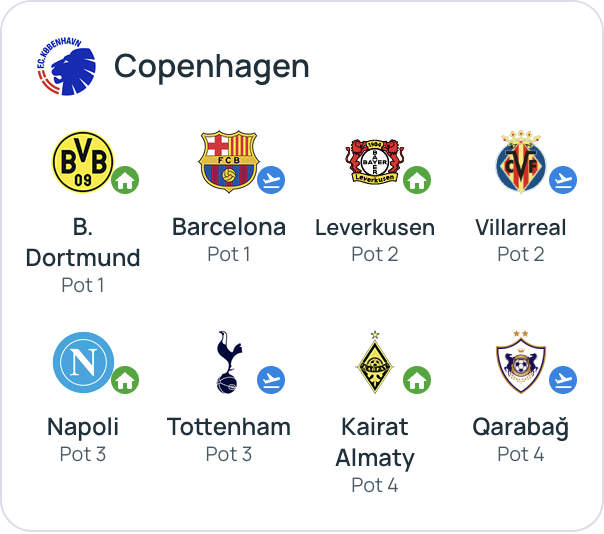Click the Tottenham name text
Viewport: 604px width, 534px height.
coord(229,427)
